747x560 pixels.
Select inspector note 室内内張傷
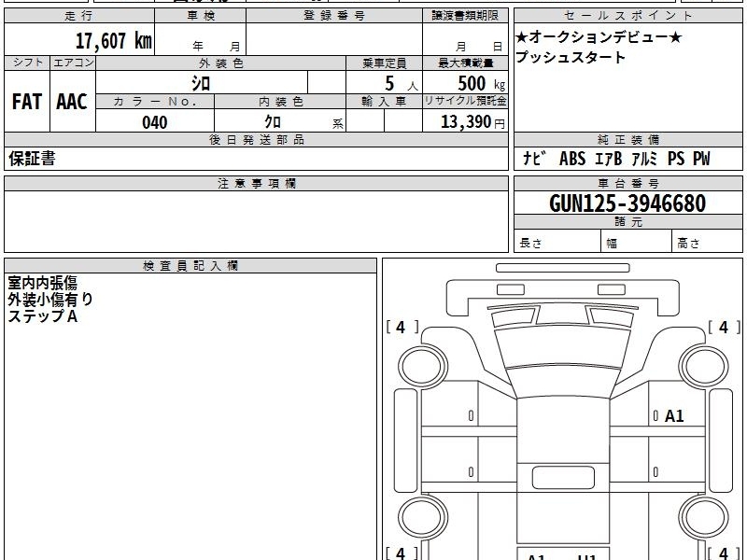click(42, 283)
